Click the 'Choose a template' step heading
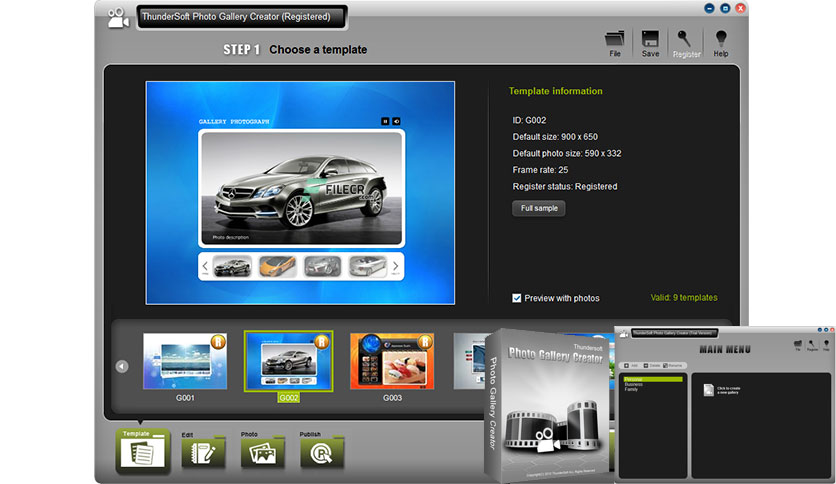This screenshot has height=484, width=836. tap(318, 50)
